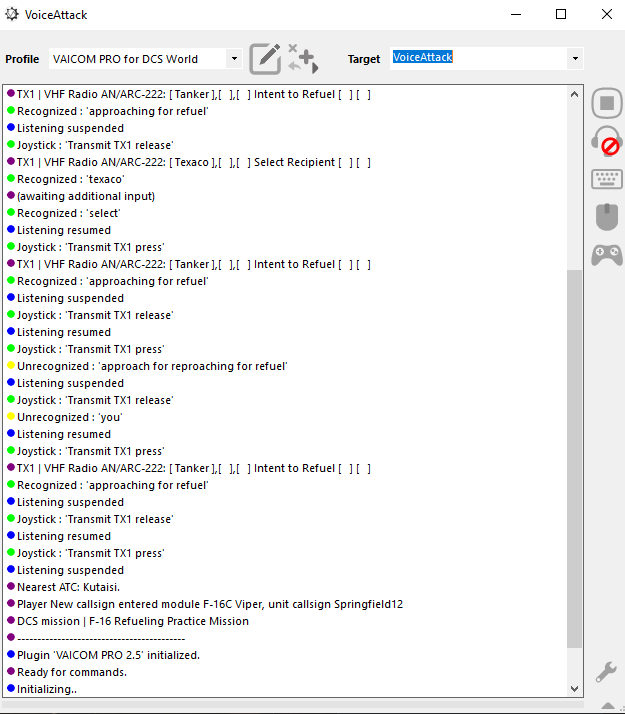This screenshot has height=714, width=625.
Task: Click the log scrollbar up arrow
Action: [x=574, y=94]
